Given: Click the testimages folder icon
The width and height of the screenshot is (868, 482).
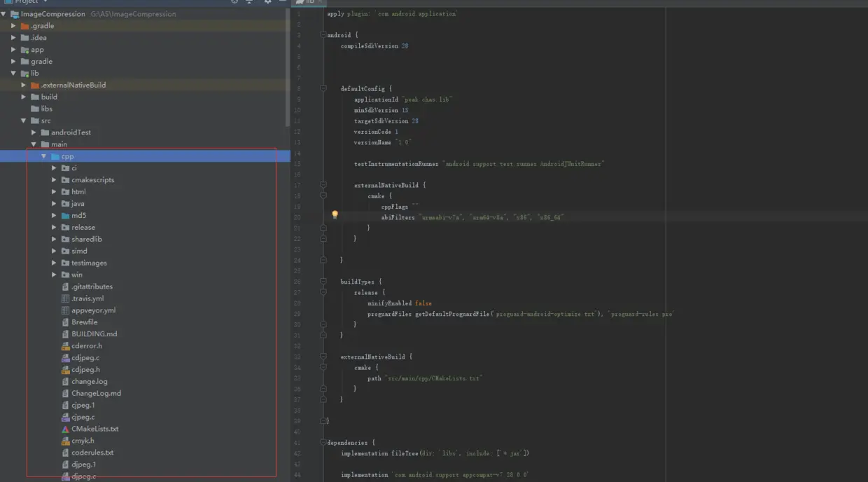Looking at the screenshot, I should [x=65, y=263].
